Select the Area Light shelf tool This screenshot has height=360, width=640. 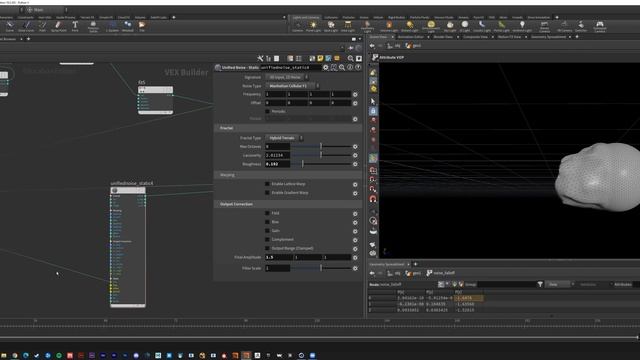click(348, 27)
